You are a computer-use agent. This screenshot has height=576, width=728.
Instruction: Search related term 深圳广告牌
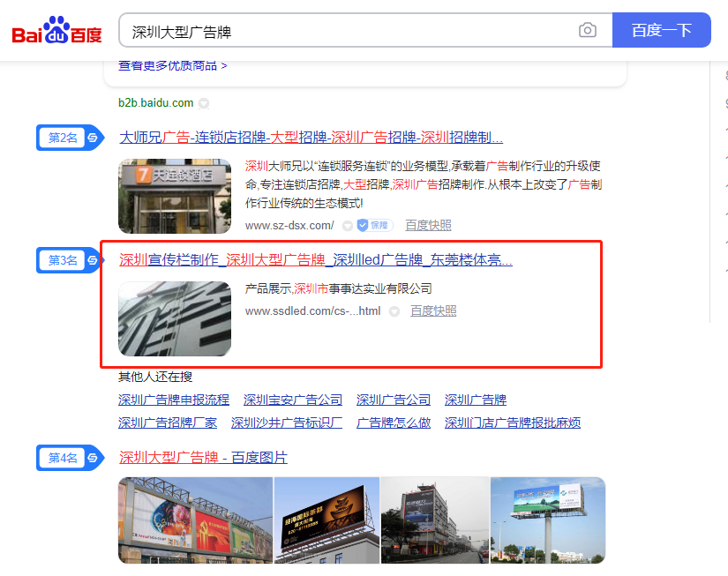pos(476,400)
